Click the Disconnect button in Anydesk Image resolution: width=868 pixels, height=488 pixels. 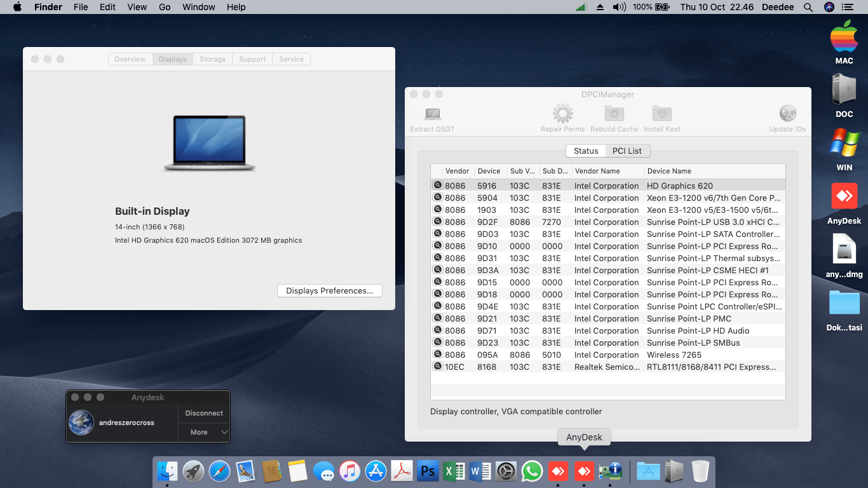(204, 413)
